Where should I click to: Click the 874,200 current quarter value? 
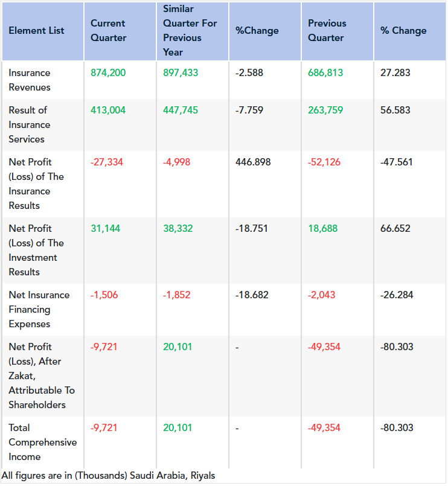pos(108,73)
